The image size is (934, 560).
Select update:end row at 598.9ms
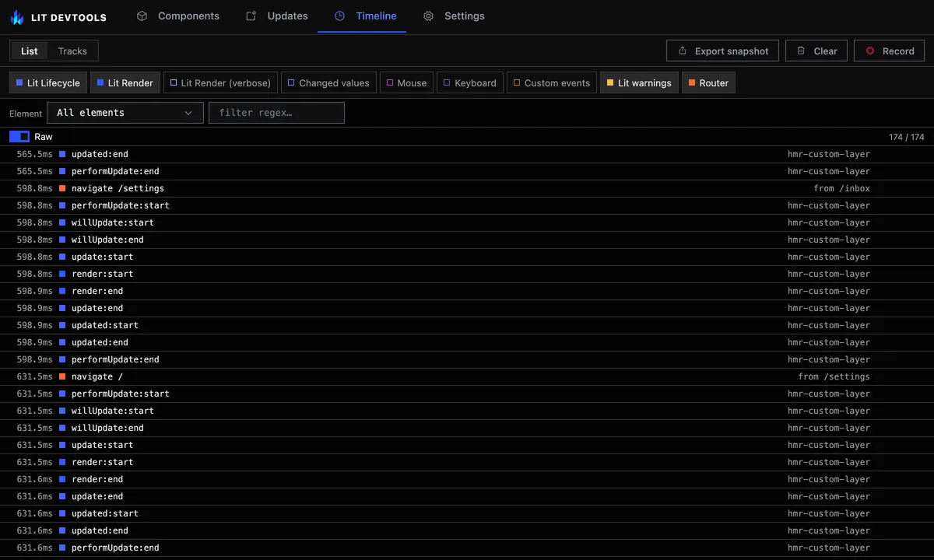tap(467, 308)
